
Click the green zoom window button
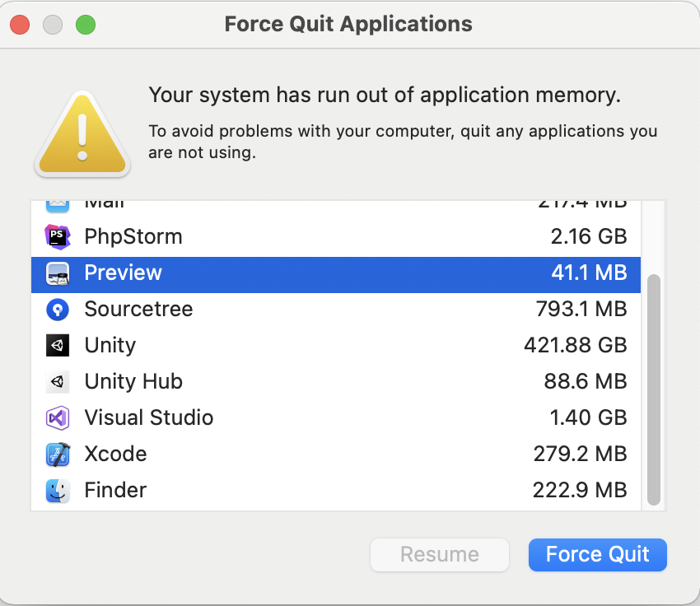[x=86, y=25]
